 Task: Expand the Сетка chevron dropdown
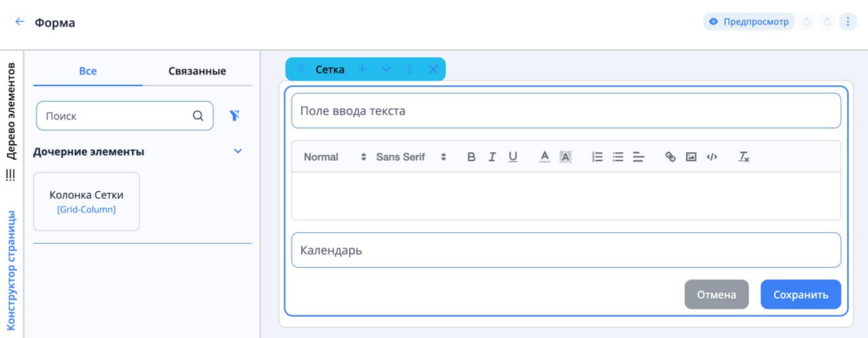point(386,69)
